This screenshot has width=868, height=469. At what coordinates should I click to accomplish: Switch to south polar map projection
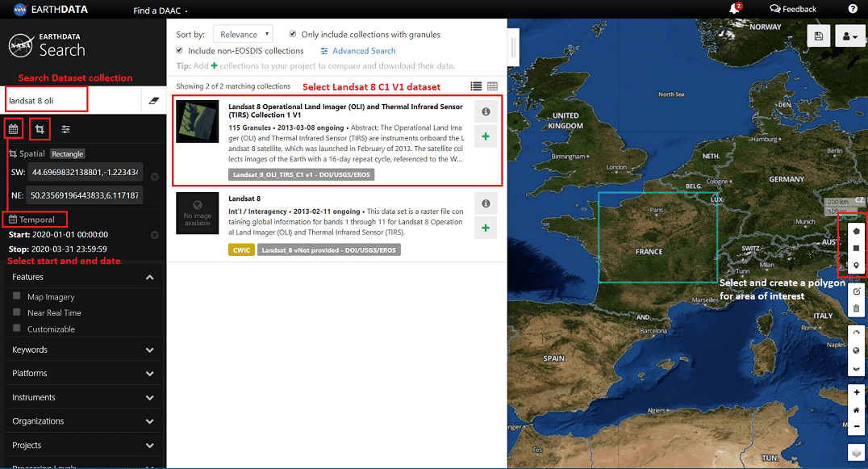click(857, 368)
